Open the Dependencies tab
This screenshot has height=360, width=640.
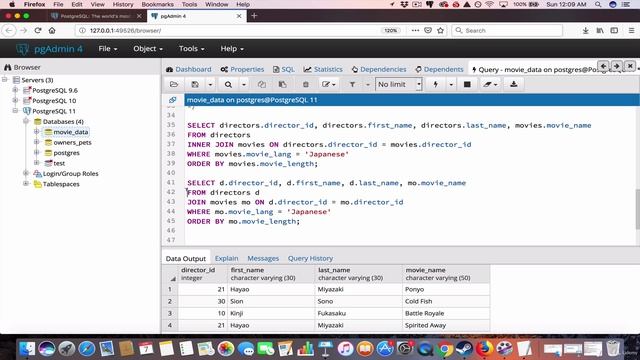coord(379,69)
